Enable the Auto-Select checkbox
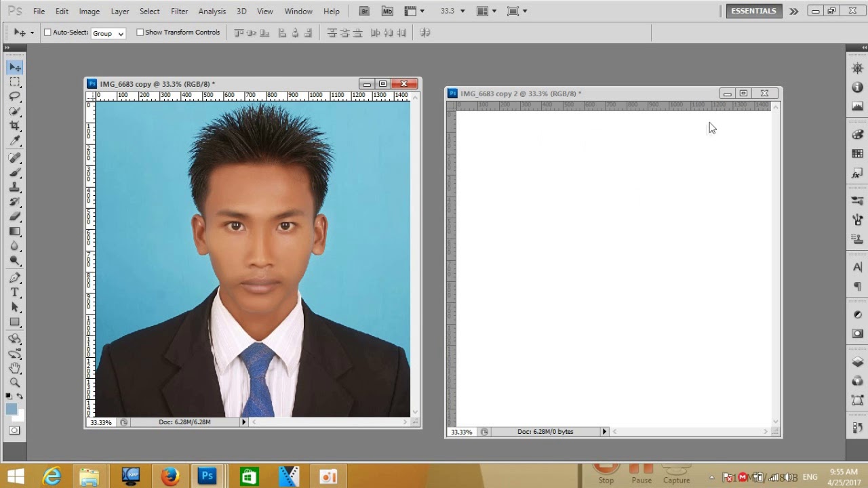The height and width of the screenshot is (488, 868). [47, 33]
